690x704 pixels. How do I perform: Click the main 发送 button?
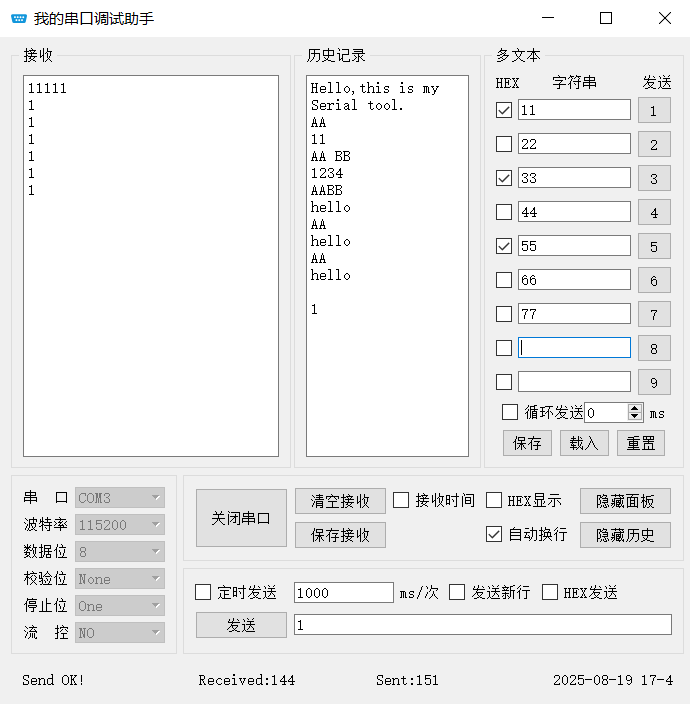point(241,625)
